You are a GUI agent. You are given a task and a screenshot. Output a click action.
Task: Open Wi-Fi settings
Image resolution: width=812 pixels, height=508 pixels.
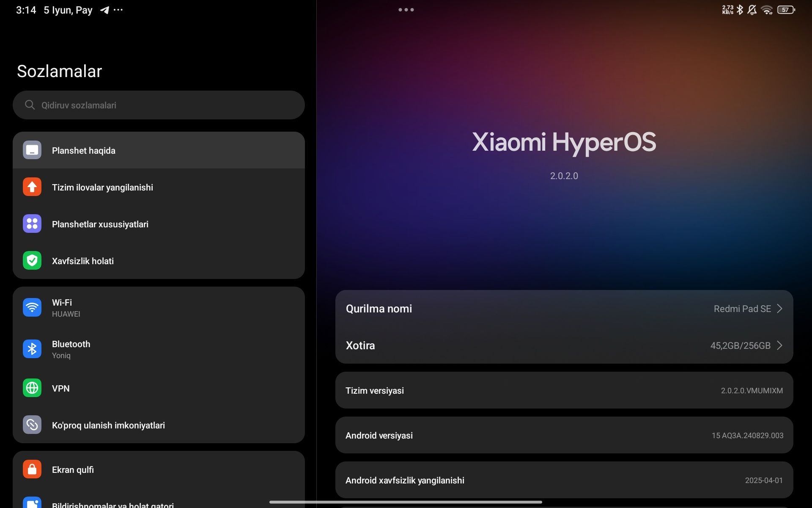click(159, 308)
